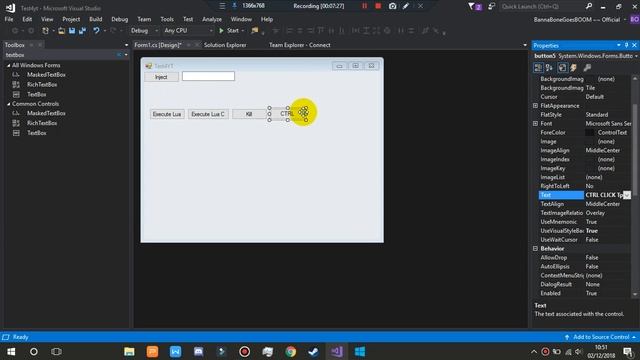Click the Property Pages wrench icon

pyautogui.click(x=587, y=68)
